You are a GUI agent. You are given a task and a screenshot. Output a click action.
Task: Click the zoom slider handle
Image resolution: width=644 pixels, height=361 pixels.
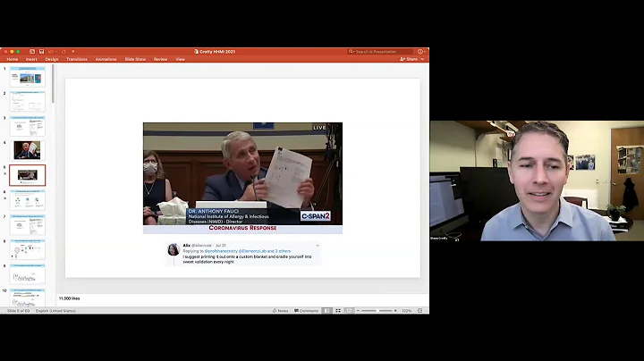[x=377, y=311]
